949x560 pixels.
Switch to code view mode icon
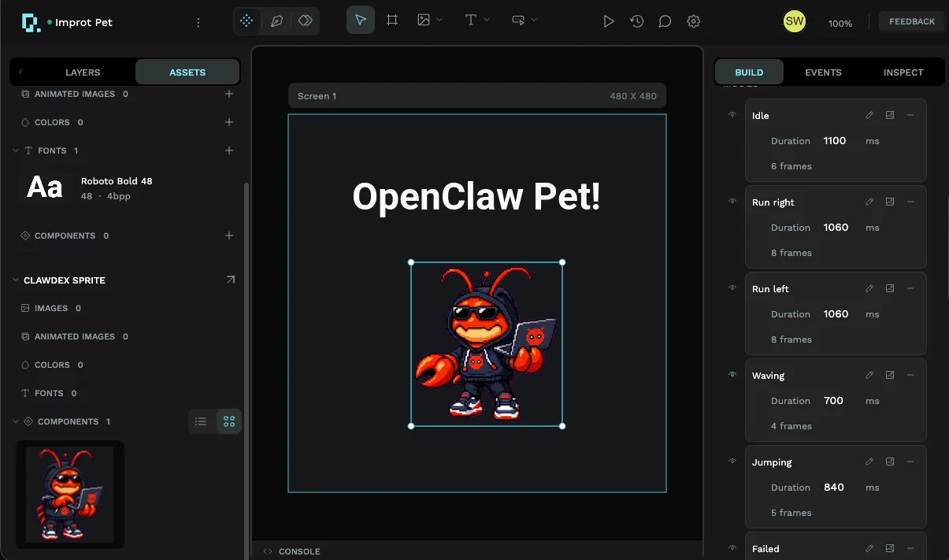[x=306, y=21]
